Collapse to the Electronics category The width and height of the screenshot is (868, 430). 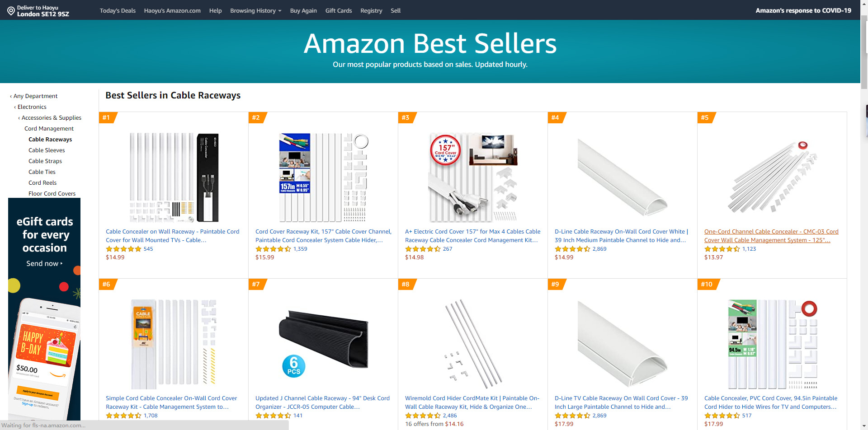[32, 107]
